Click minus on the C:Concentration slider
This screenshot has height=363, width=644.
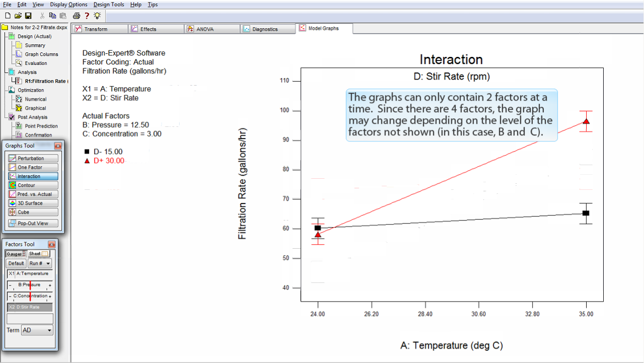point(10,297)
